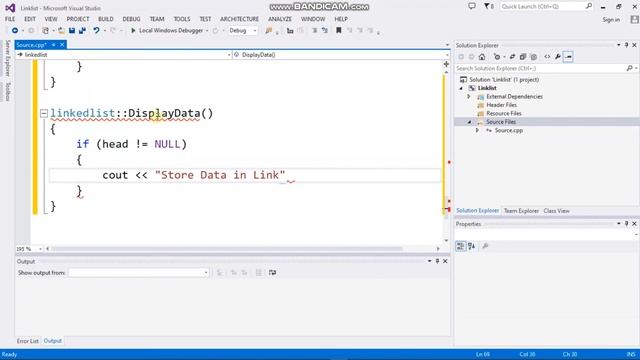
Task: Switch to the Error List tab
Action: (27, 341)
